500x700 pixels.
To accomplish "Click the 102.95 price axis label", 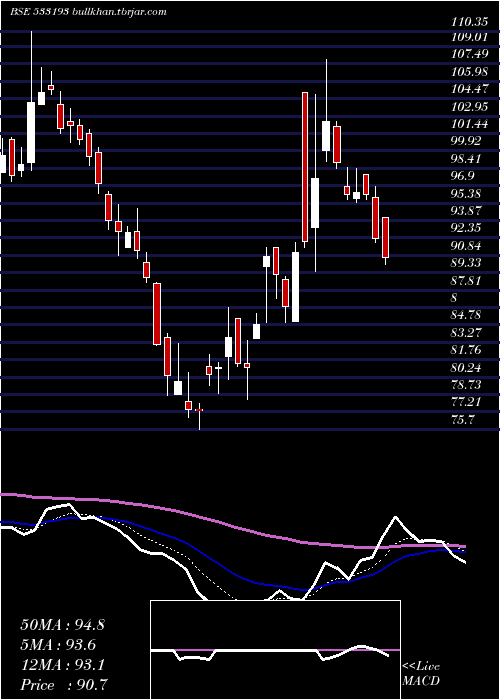I will click(468, 107).
